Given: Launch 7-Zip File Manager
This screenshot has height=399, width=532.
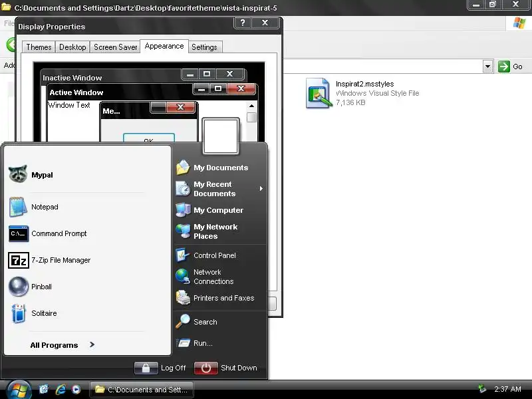Looking at the screenshot, I should [x=49, y=260].
